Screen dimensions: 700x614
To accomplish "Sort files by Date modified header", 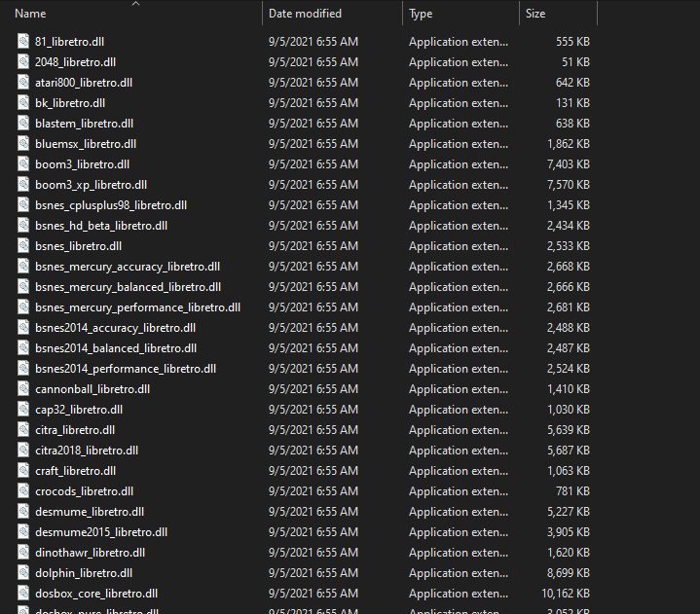I will 305,14.
